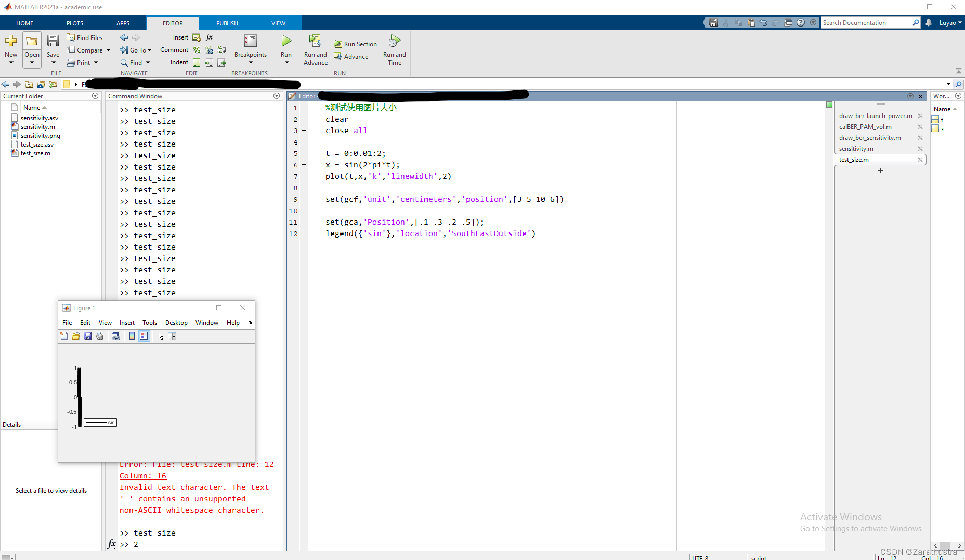Click the Find Files icon
965x560 pixels.
click(x=71, y=37)
